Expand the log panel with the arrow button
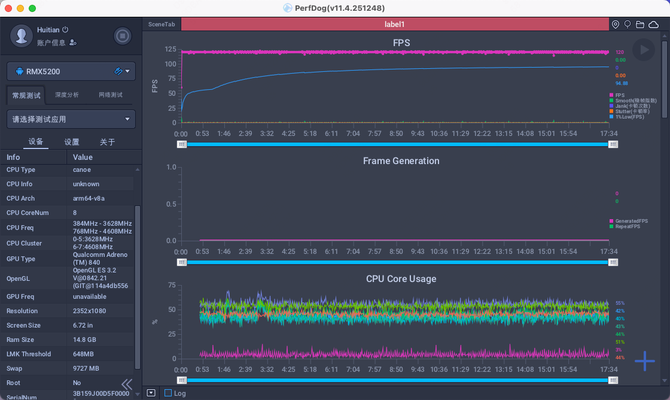This screenshot has width=670, height=400. click(151, 393)
